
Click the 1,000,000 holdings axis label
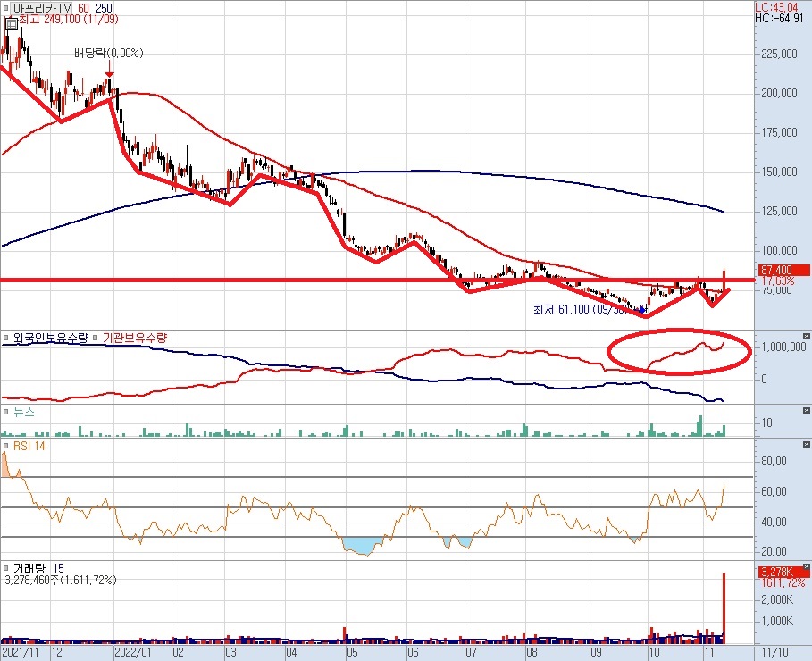[783, 347]
